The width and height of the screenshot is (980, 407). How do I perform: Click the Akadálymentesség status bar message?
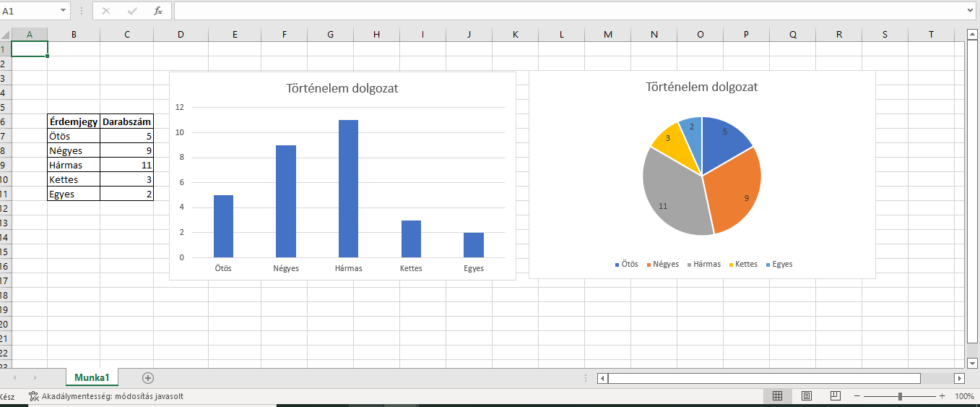[x=105, y=396]
